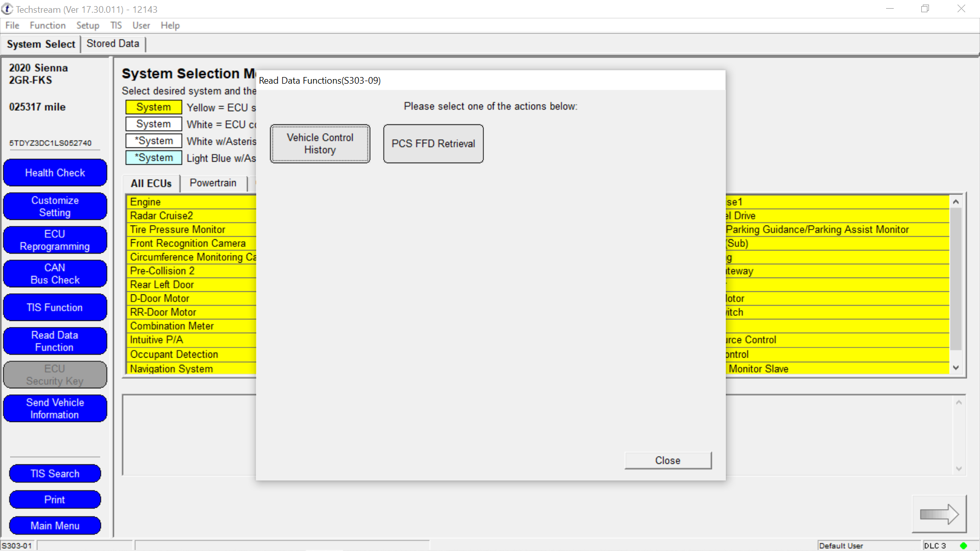
Task: Click the Techstream app logo in title bar
Action: 7,9
